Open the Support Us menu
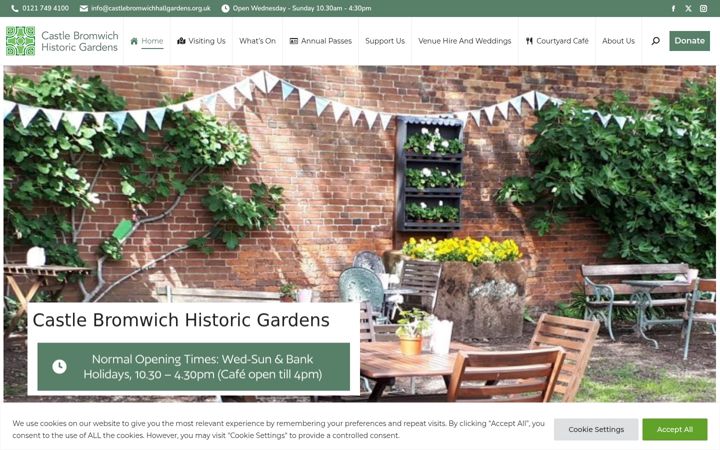 [x=385, y=41]
